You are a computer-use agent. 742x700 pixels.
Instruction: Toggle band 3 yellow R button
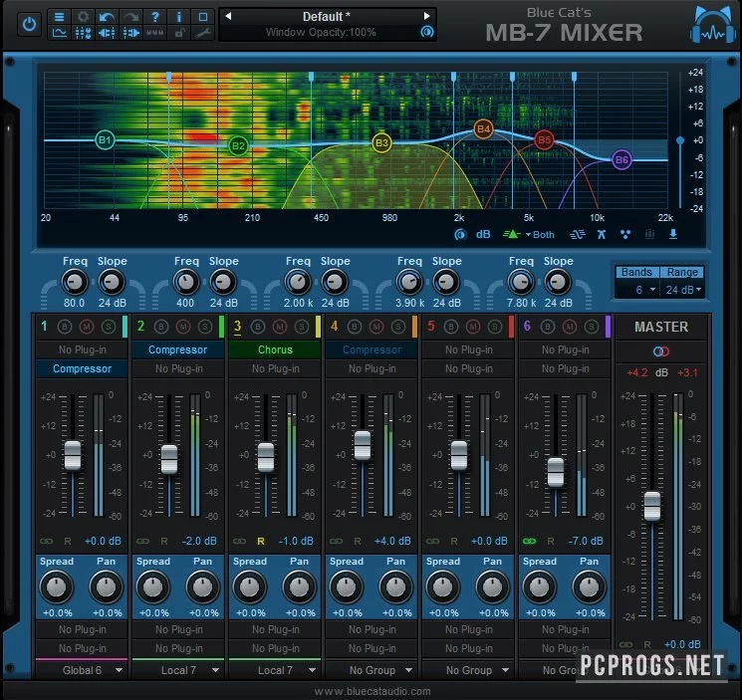[261, 541]
